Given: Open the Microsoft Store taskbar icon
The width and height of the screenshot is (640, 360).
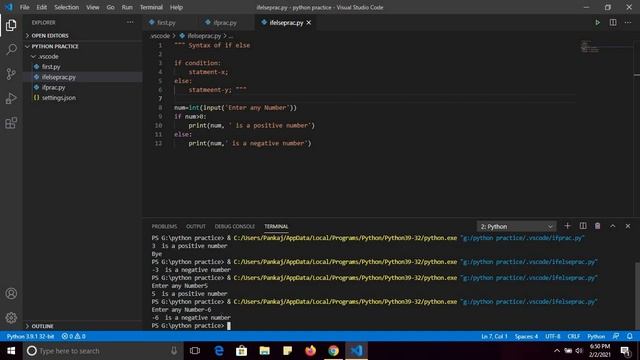Looking at the screenshot, I should click(242, 351).
